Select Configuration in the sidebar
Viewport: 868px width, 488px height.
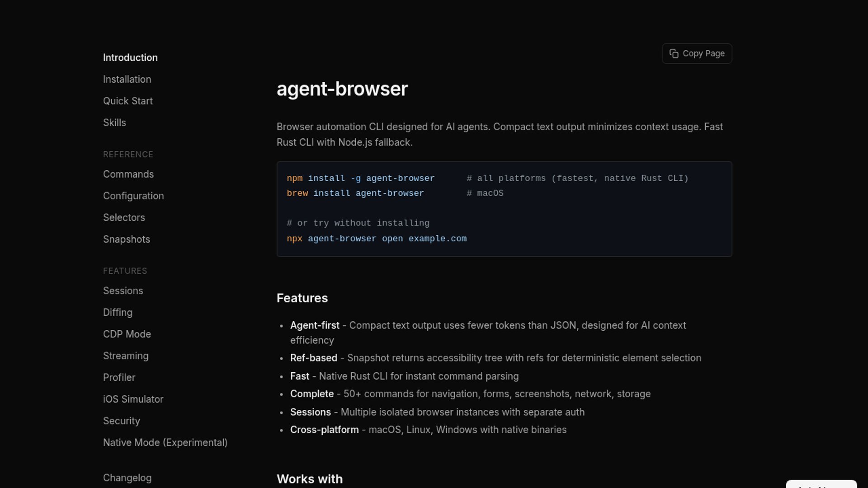point(133,196)
